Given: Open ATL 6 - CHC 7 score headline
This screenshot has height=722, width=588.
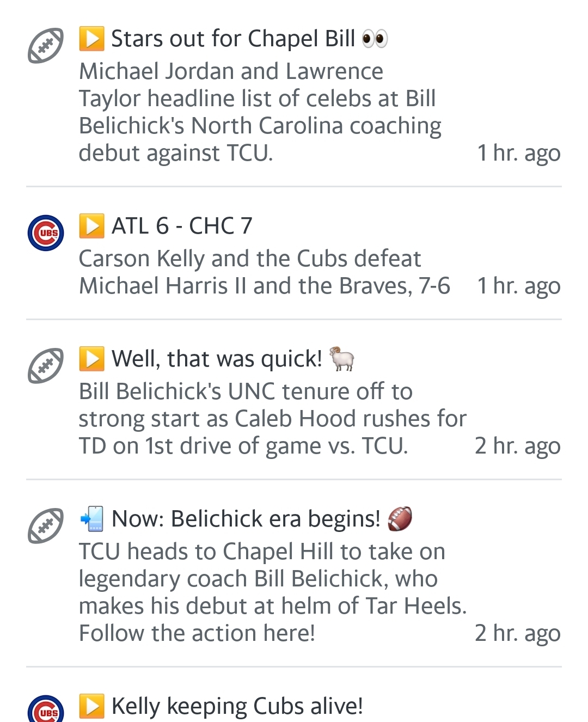Looking at the screenshot, I should point(182,226).
